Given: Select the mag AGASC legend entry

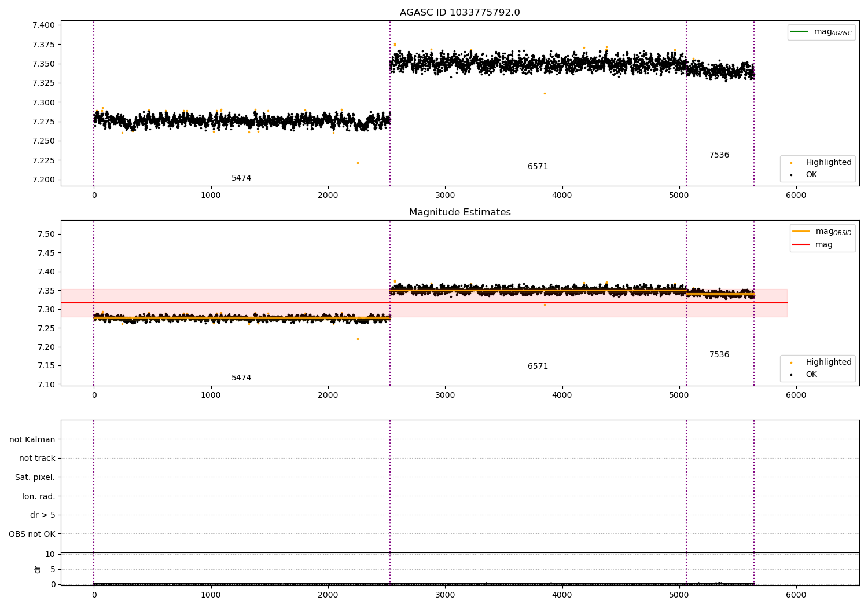Looking at the screenshot, I should coord(821,32).
